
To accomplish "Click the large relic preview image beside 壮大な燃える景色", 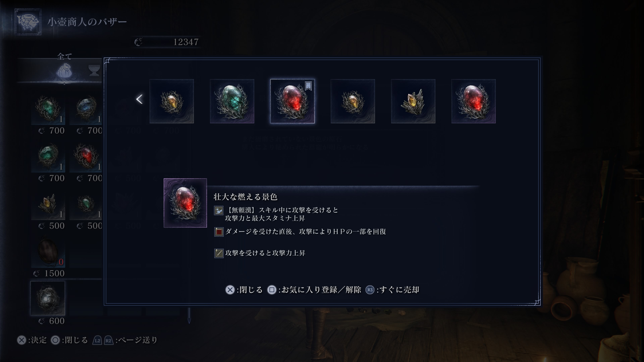I will coord(185,203).
